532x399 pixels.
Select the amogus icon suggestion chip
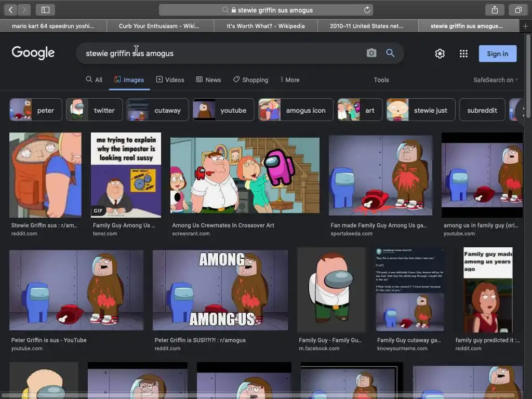(296, 110)
